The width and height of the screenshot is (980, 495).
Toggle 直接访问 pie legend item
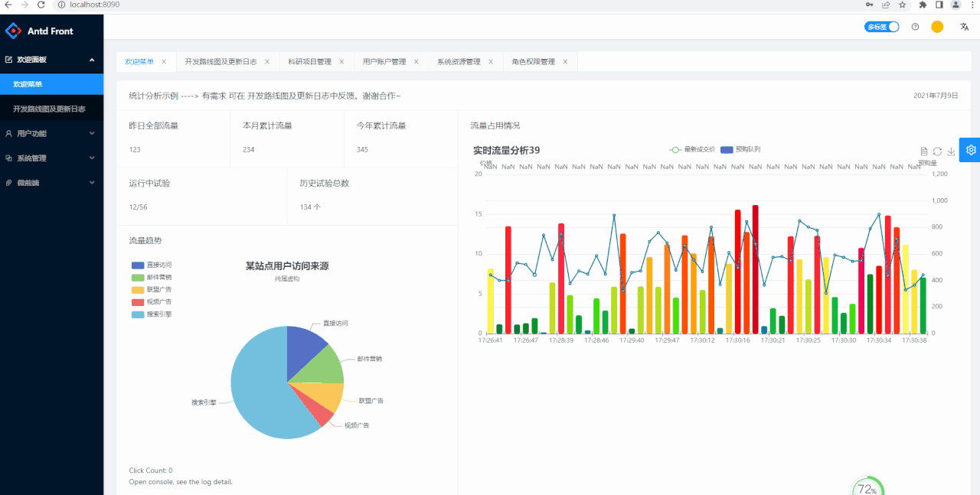point(152,265)
